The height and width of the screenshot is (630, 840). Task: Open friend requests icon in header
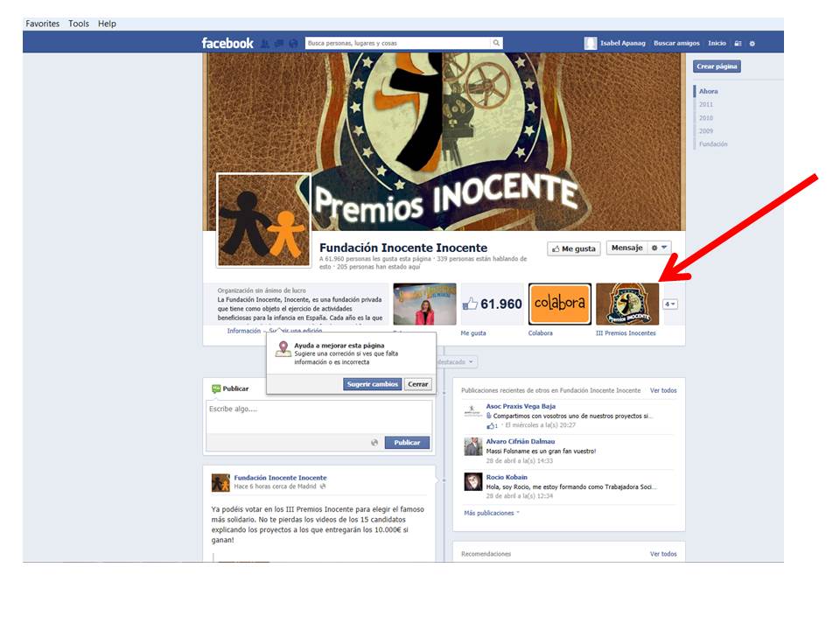click(265, 43)
